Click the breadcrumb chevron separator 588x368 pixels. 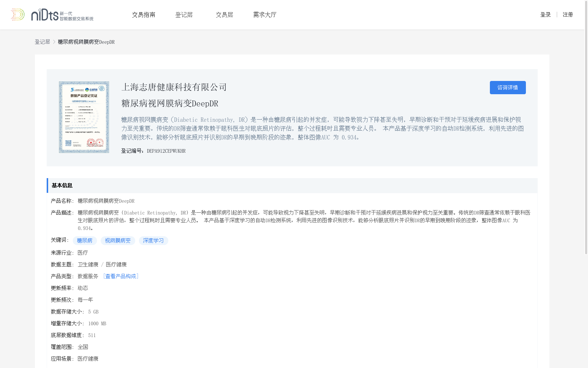coord(54,42)
